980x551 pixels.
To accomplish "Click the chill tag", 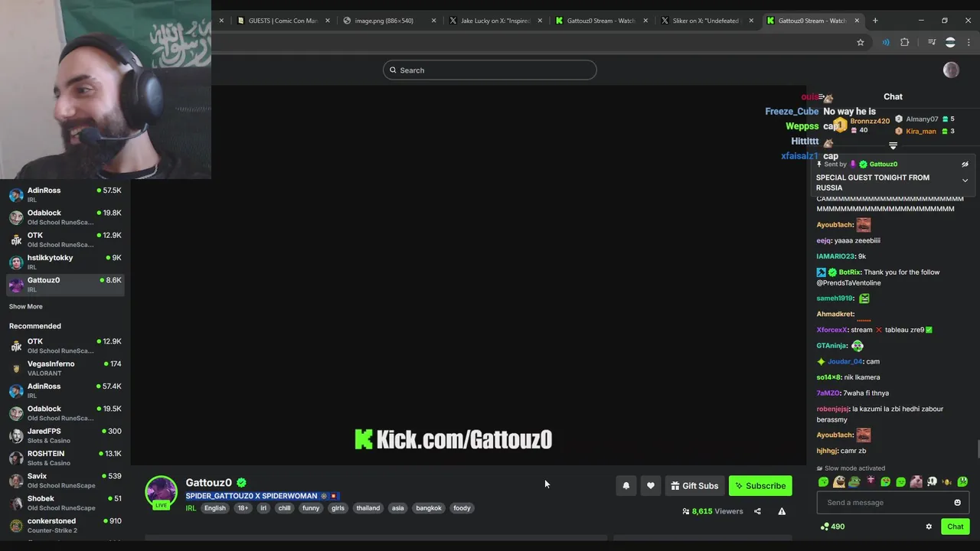I will pos(284,508).
